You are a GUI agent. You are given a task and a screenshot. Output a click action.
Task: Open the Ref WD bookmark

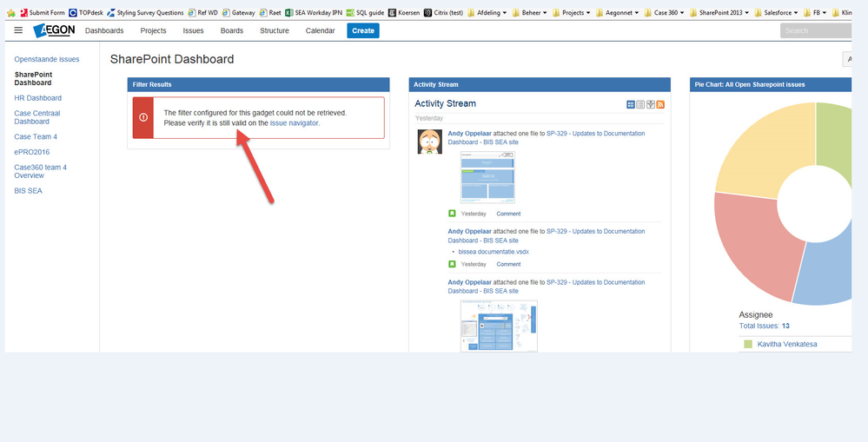coord(203,13)
